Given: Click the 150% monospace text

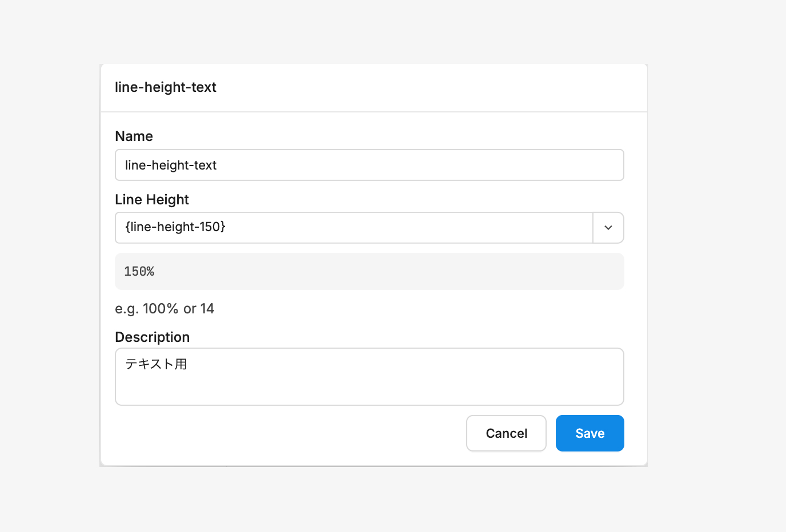Looking at the screenshot, I should (139, 272).
